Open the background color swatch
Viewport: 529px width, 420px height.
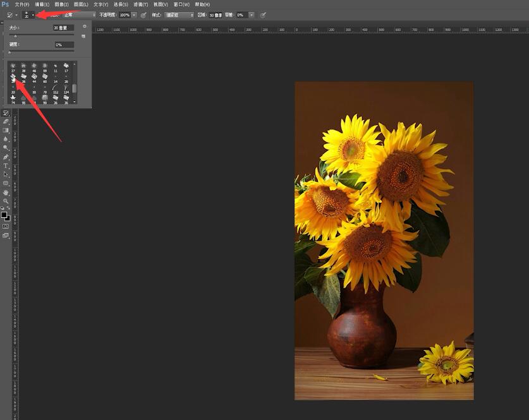coord(8,219)
